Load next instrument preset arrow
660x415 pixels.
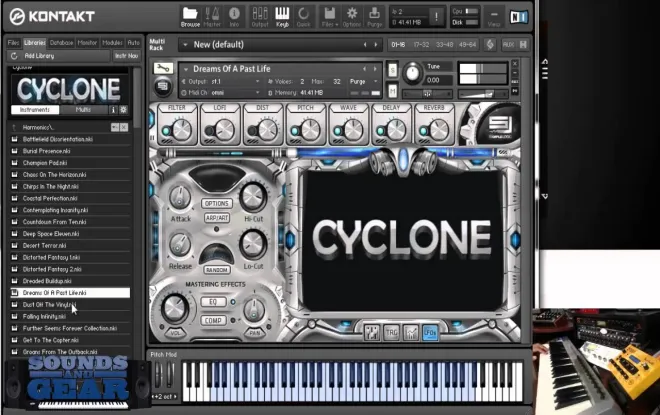click(375, 69)
